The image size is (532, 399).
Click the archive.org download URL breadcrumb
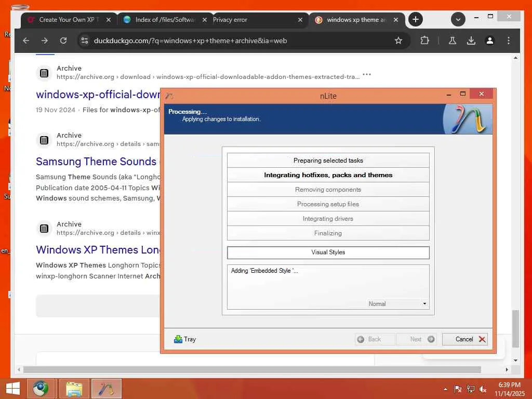pyautogui.click(x=208, y=77)
